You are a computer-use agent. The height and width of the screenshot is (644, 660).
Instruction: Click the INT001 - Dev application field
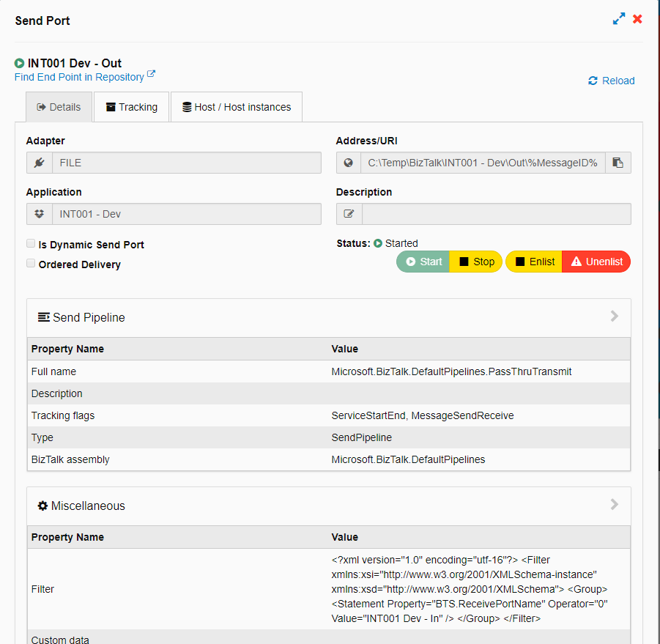(x=187, y=214)
